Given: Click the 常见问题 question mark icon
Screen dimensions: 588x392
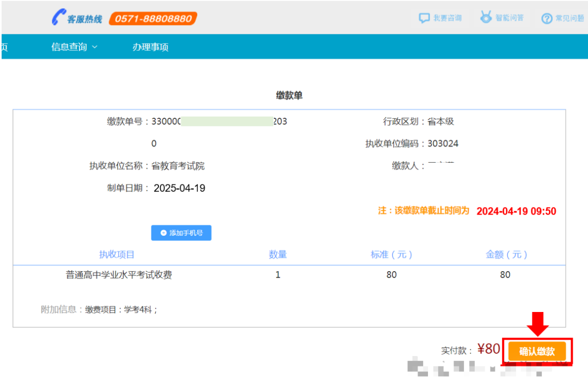Looking at the screenshot, I should [x=547, y=19].
